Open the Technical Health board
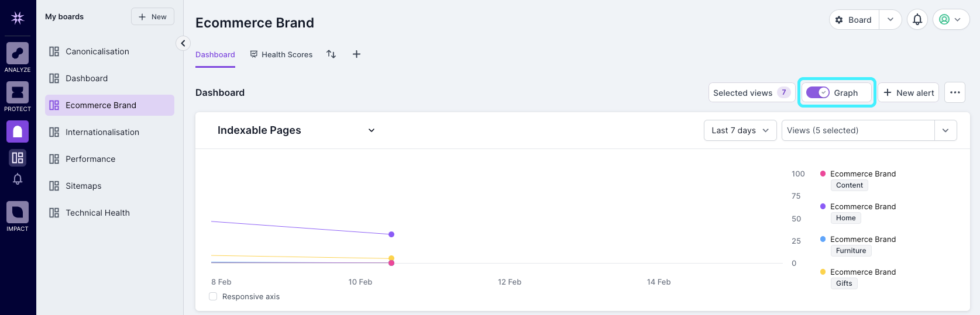The width and height of the screenshot is (980, 315). [109, 213]
